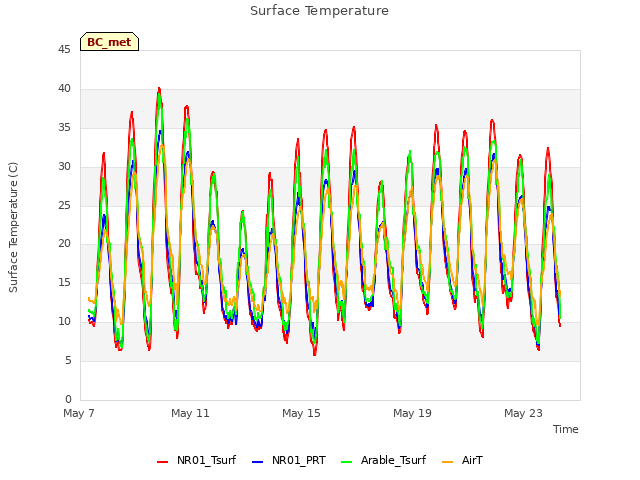Screen dimensions: 640x480
Task: Click the May 19 x-axis label
Action: point(412,413)
